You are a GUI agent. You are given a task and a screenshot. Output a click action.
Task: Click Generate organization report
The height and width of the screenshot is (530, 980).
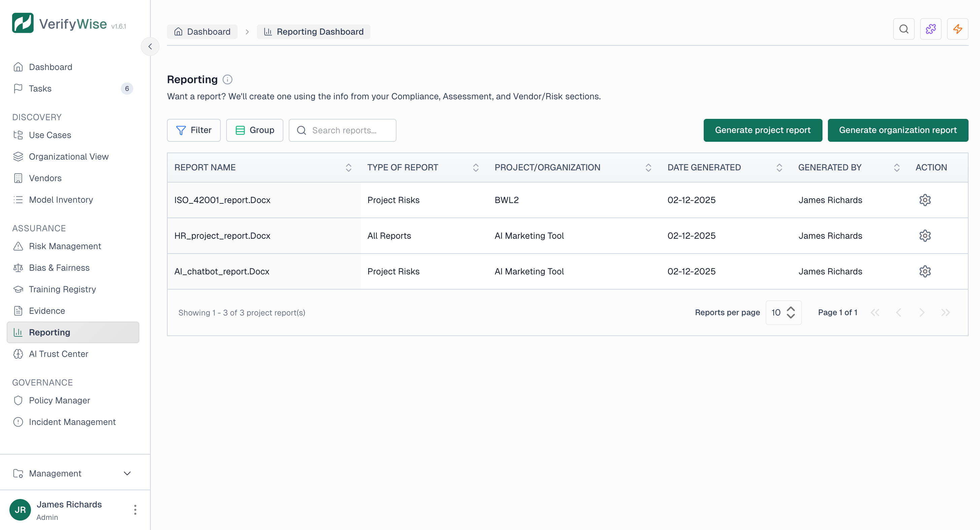(898, 130)
